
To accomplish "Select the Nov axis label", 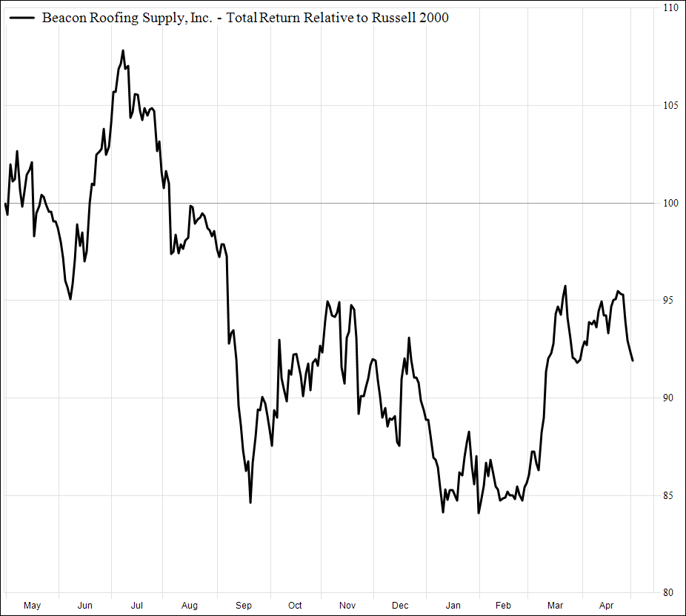I will click(x=347, y=605).
